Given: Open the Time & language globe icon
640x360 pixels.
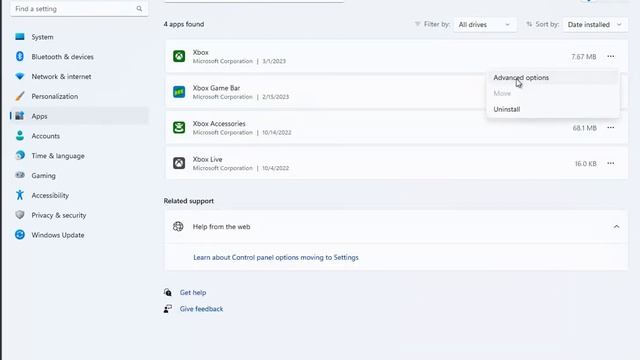Looking at the screenshot, I should pyautogui.click(x=20, y=156).
